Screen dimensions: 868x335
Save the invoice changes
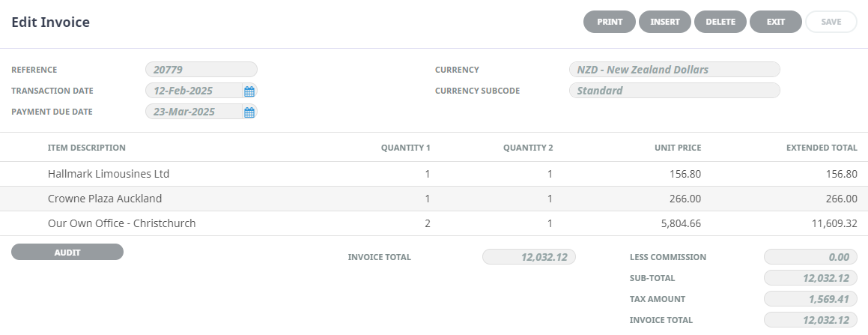[831, 22]
